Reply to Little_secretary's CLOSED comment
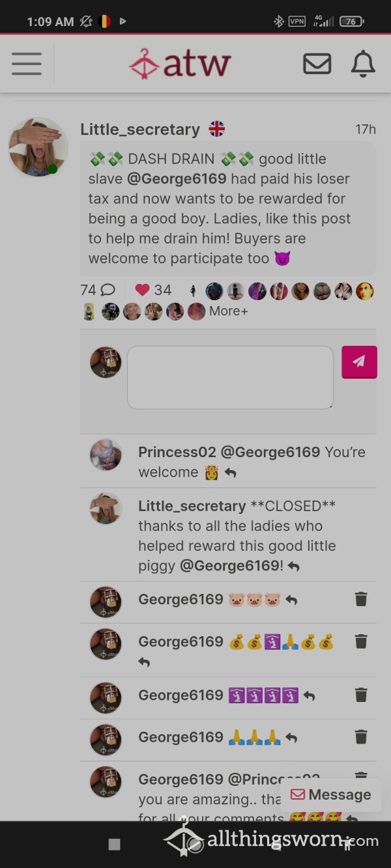Screen dimensions: 391x868 tap(293, 567)
